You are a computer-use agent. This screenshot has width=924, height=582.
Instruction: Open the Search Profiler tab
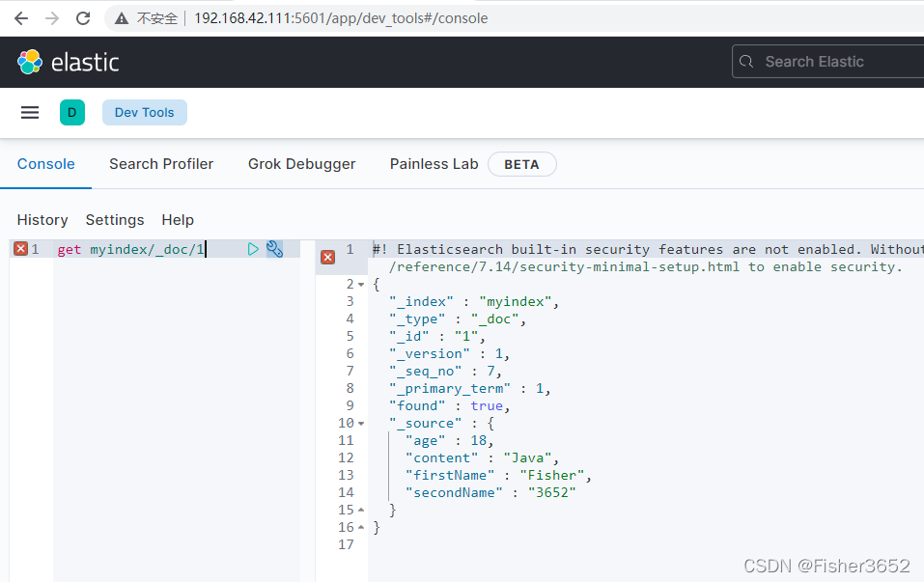coord(161,164)
